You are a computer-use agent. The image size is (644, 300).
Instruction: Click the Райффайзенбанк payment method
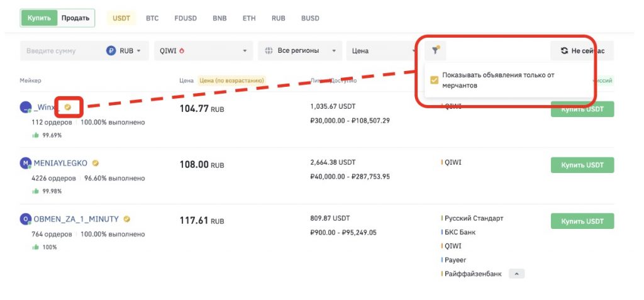[x=473, y=274]
